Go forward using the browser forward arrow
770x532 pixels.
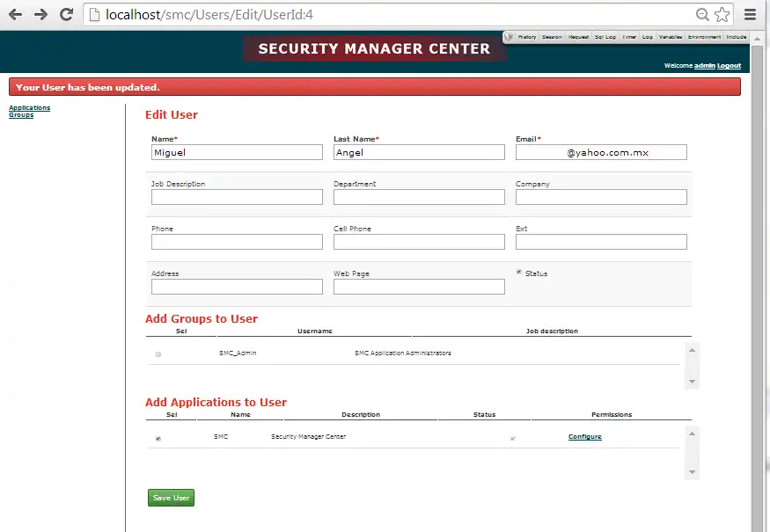pyautogui.click(x=41, y=15)
